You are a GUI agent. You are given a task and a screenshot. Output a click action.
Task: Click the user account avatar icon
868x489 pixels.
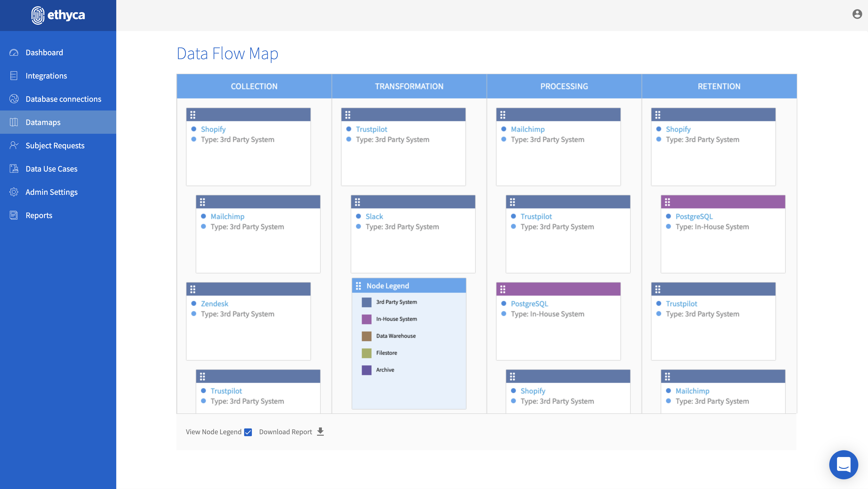click(x=857, y=14)
